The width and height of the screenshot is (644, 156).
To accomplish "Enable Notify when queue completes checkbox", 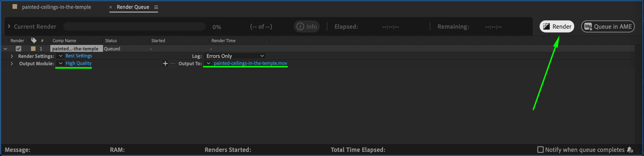I will pyautogui.click(x=541, y=150).
